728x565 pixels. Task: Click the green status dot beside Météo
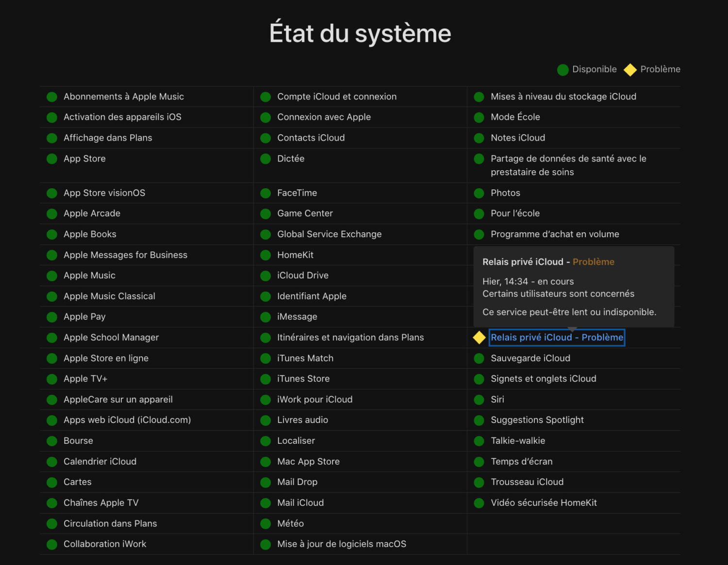pos(265,524)
